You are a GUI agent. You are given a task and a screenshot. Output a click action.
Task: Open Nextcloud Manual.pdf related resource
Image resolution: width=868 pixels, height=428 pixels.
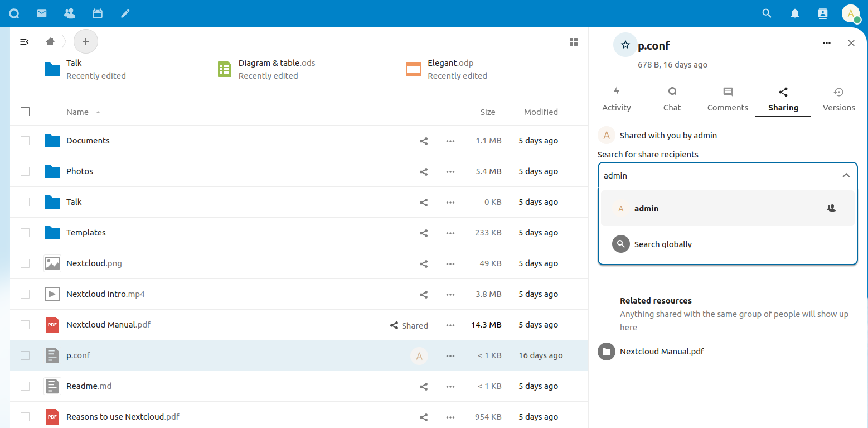662,352
